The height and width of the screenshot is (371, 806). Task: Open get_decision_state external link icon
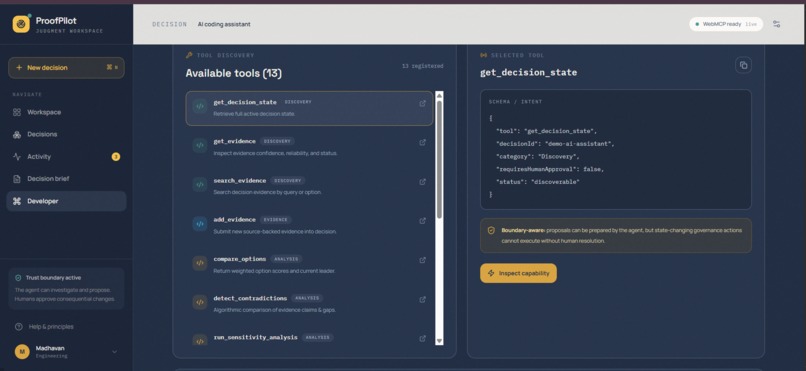(x=423, y=103)
